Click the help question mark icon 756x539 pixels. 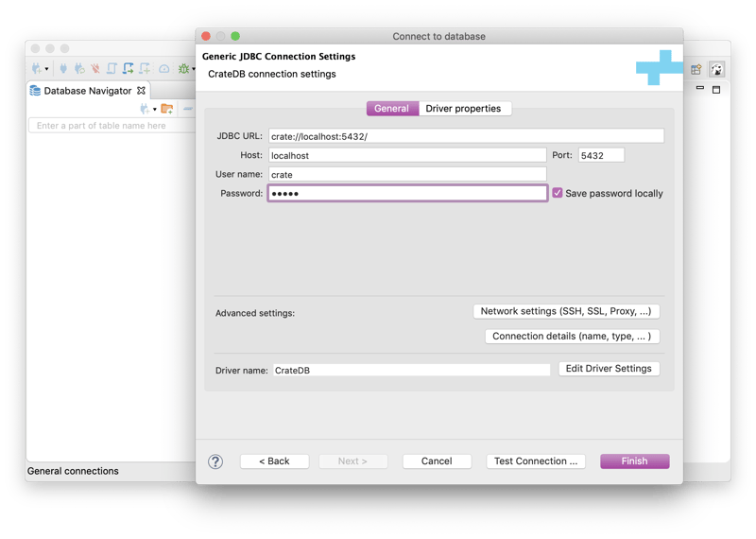click(x=215, y=461)
